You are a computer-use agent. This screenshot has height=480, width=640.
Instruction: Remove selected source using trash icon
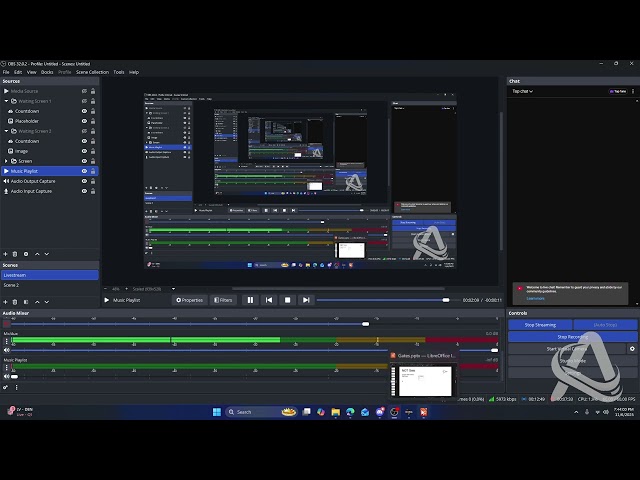click(16, 255)
